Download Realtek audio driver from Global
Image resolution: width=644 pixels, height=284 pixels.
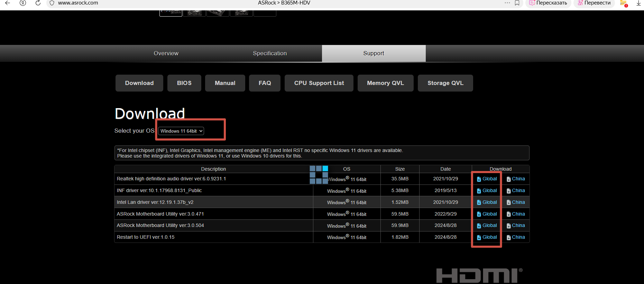click(x=487, y=179)
